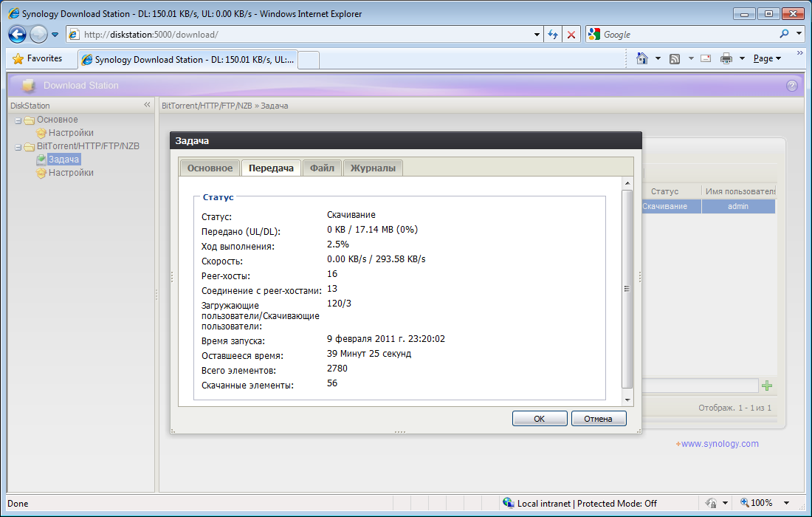
Task: Click the RSS feeds icon
Action: tap(675, 58)
